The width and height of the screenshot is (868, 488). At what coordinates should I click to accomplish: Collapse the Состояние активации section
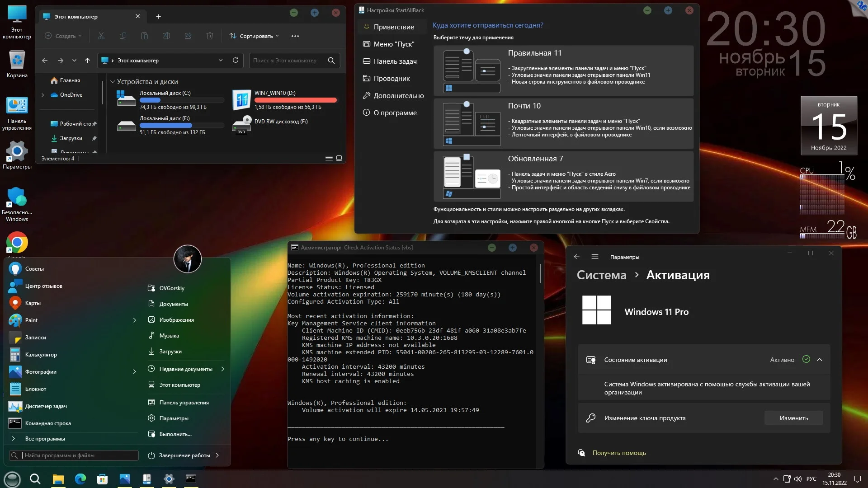coord(820,360)
